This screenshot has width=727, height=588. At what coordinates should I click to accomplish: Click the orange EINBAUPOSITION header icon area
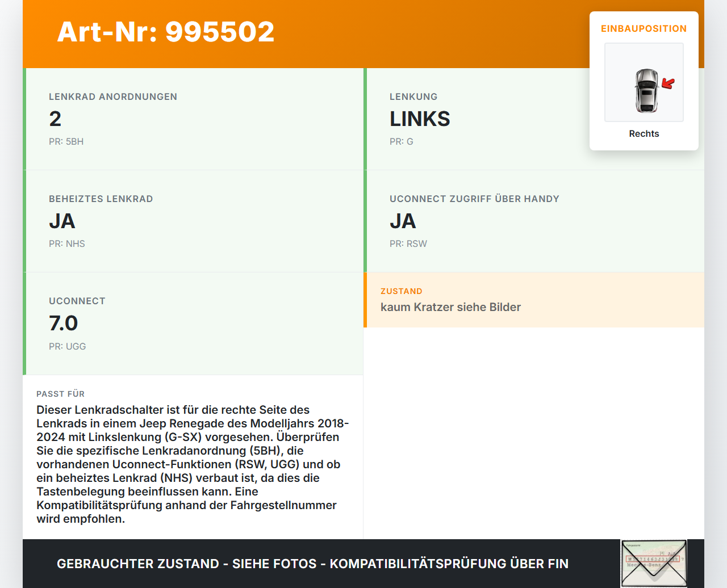[x=644, y=28]
